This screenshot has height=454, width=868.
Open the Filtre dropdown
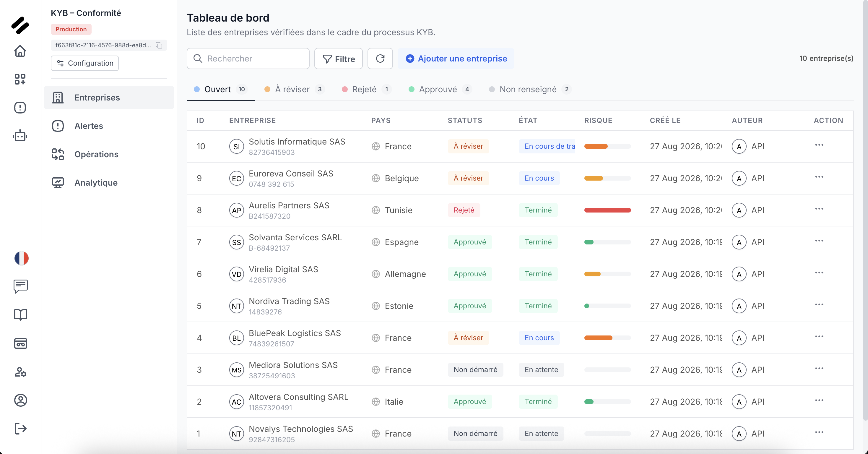(338, 59)
